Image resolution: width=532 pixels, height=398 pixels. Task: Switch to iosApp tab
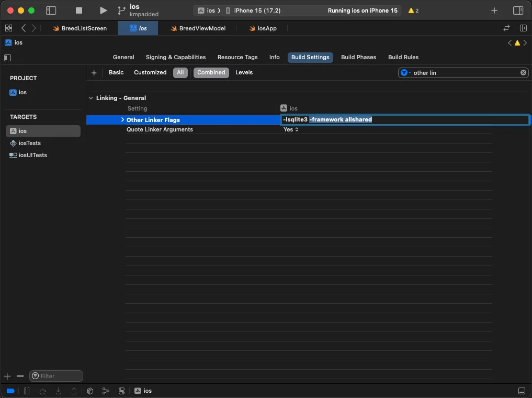click(x=263, y=28)
